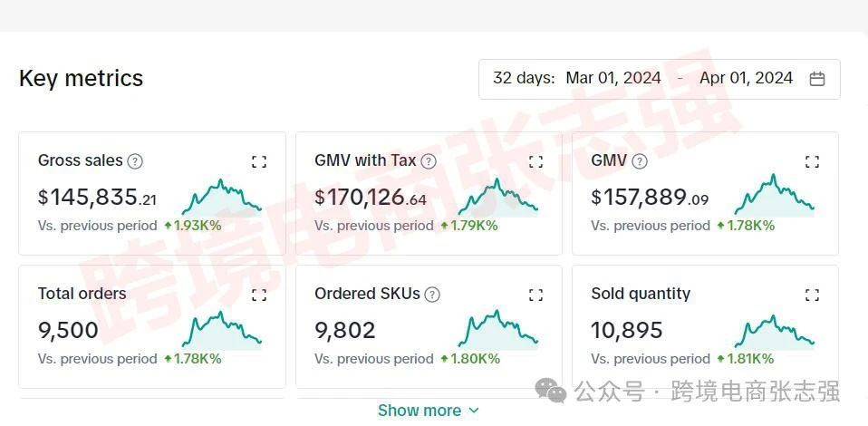Click the GMV with Tax help icon
This screenshot has width=868, height=426.
(429, 161)
